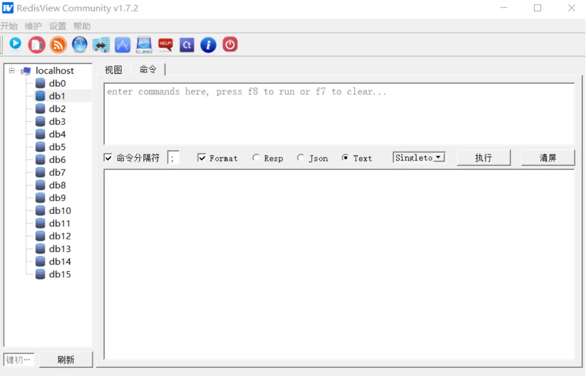This screenshot has height=376, width=588.
Task: Open the 设置 menu
Action: tap(58, 26)
